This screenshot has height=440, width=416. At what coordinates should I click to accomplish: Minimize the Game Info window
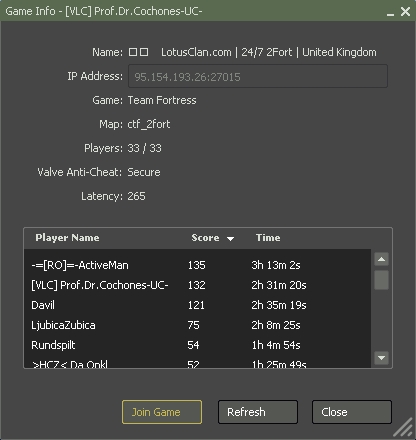pyautogui.click(x=390, y=12)
